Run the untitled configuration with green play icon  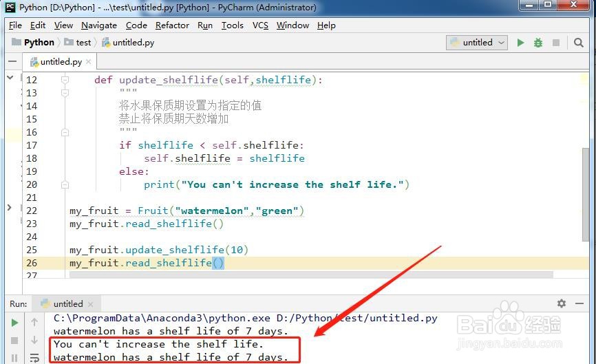pyautogui.click(x=520, y=43)
